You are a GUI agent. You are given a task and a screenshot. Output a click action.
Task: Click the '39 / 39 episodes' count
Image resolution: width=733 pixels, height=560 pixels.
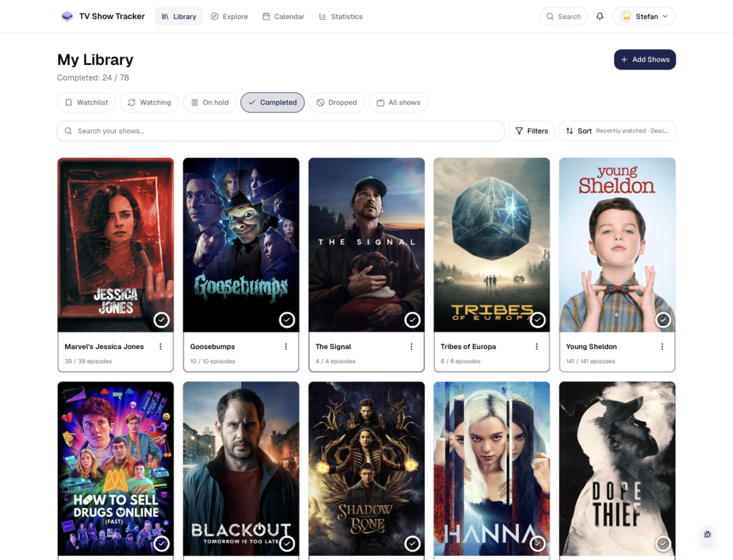pos(88,361)
